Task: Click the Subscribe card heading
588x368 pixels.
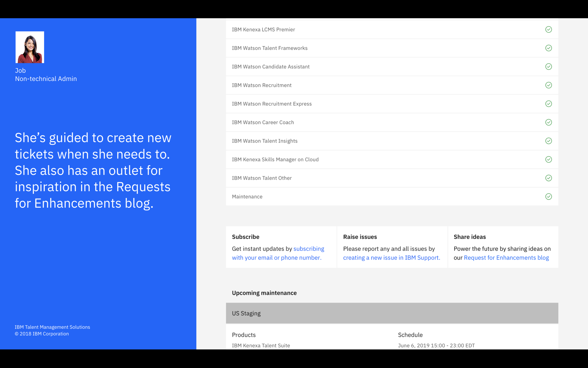Action: click(246, 237)
